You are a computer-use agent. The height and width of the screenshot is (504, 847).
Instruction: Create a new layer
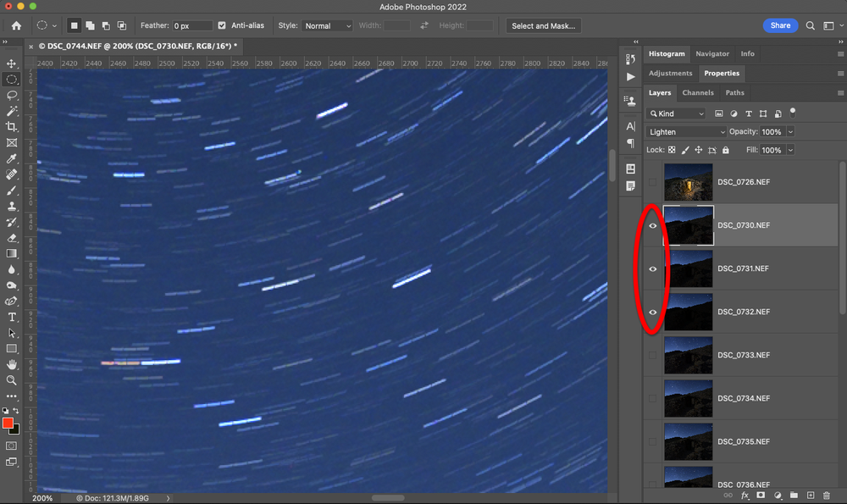coord(810,497)
